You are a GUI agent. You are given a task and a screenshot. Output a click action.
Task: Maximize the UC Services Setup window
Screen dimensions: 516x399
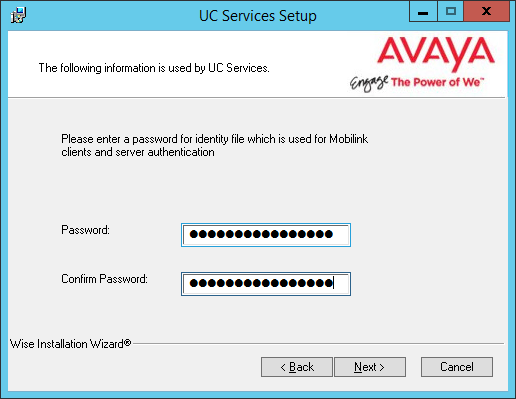pyautogui.click(x=451, y=12)
